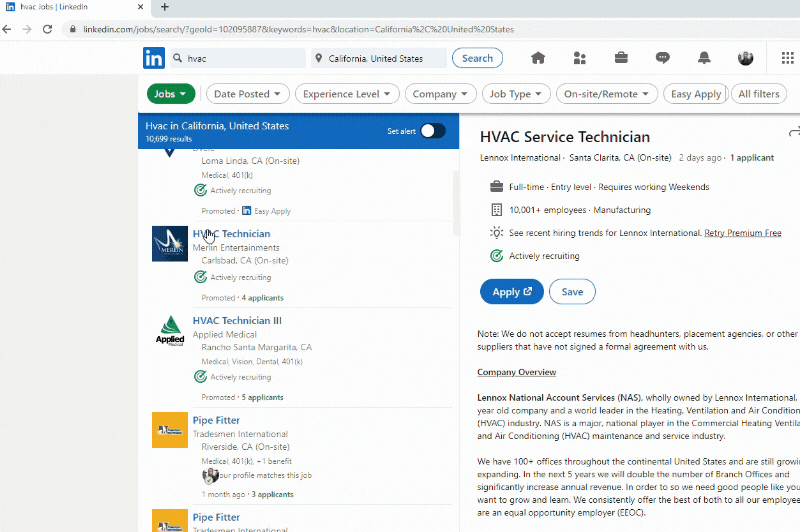Open the Job Type filter dropdown
The width and height of the screenshot is (800, 532).
[x=516, y=94]
